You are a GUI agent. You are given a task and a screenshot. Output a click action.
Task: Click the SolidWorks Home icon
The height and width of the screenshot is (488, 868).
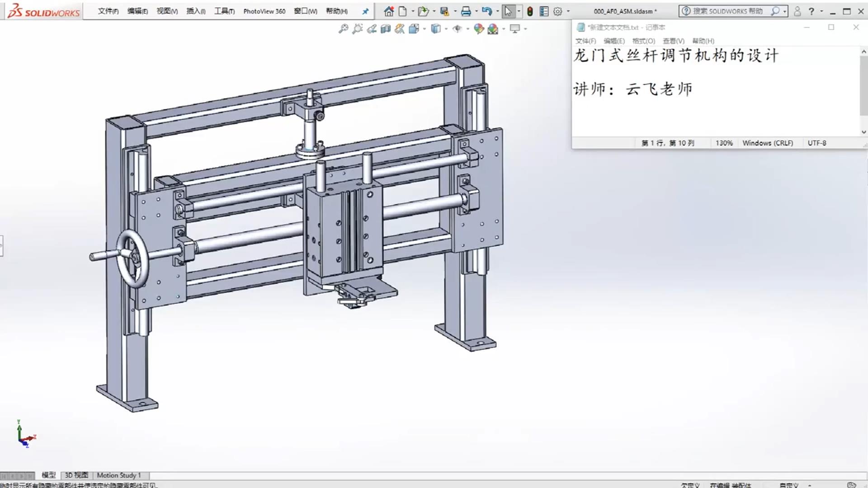[x=389, y=11]
